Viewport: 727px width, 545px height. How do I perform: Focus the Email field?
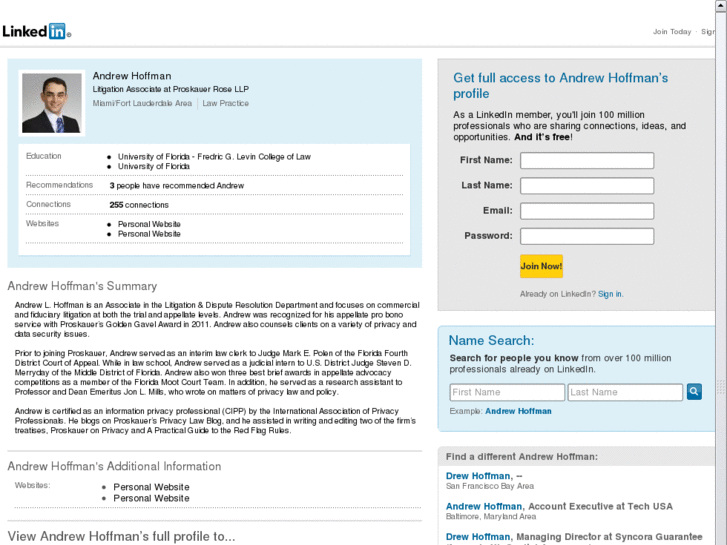tap(587, 211)
